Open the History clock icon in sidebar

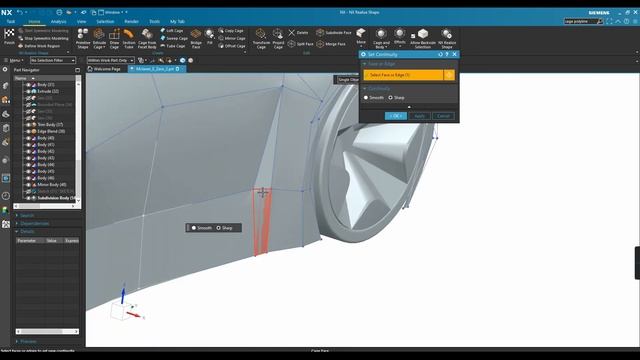click(5, 196)
